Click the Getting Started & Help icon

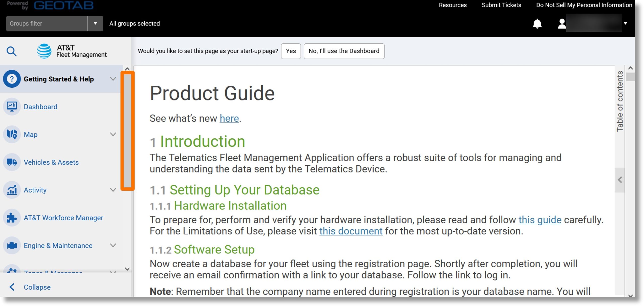click(x=12, y=78)
